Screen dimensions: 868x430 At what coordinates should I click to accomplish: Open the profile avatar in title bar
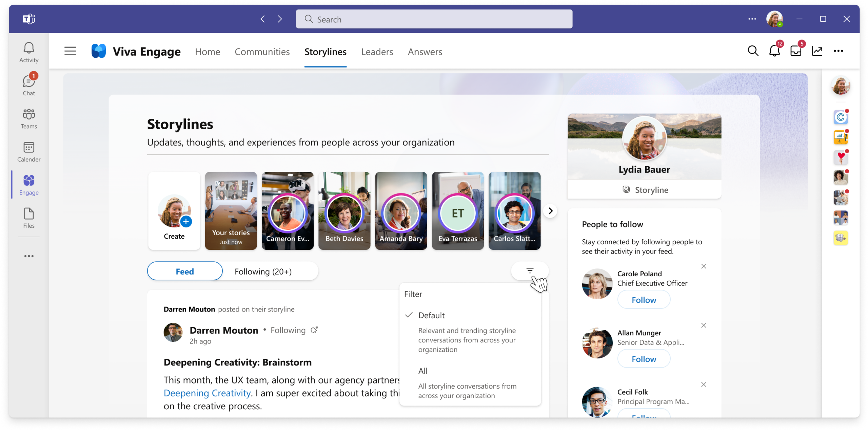pyautogui.click(x=774, y=19)
